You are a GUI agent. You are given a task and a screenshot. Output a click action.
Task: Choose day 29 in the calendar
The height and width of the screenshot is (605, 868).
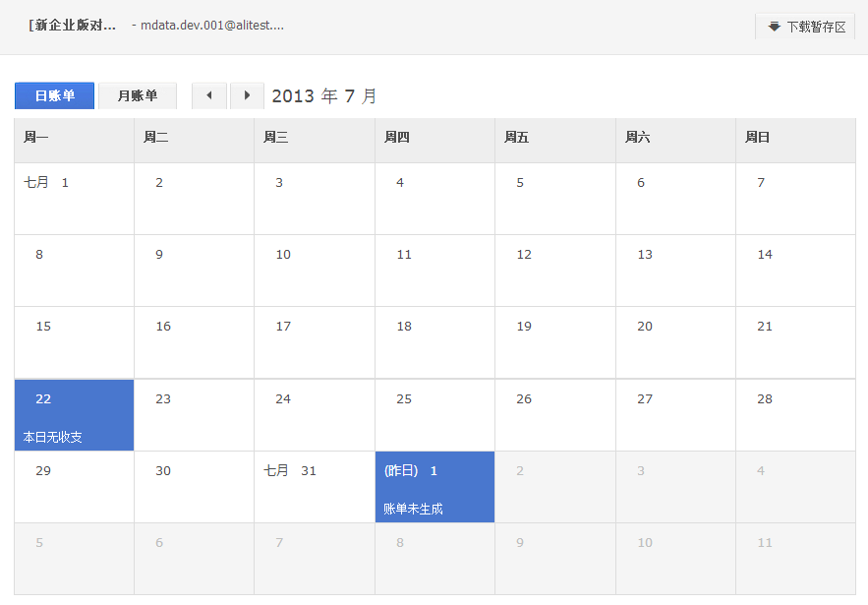tap(74, 487)
